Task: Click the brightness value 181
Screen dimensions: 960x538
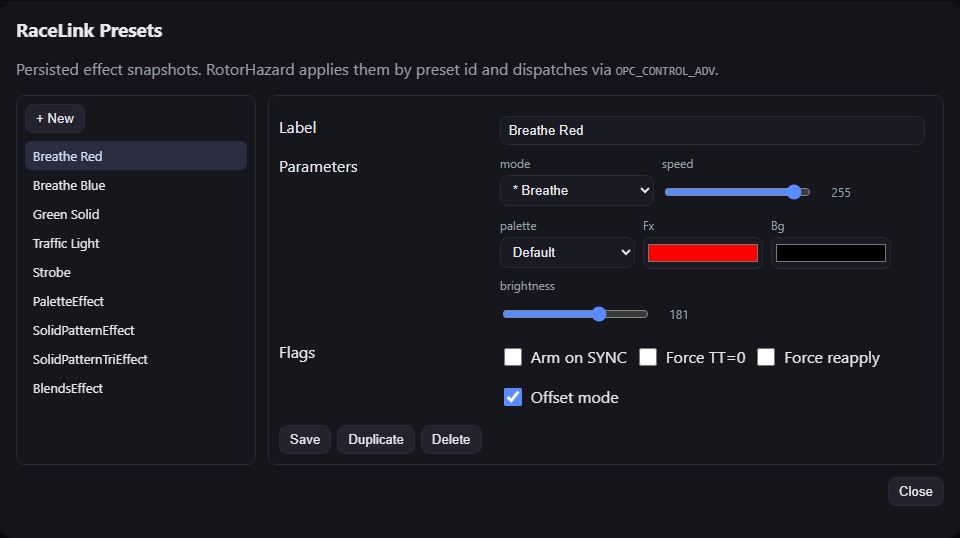Action: [678, 315]
